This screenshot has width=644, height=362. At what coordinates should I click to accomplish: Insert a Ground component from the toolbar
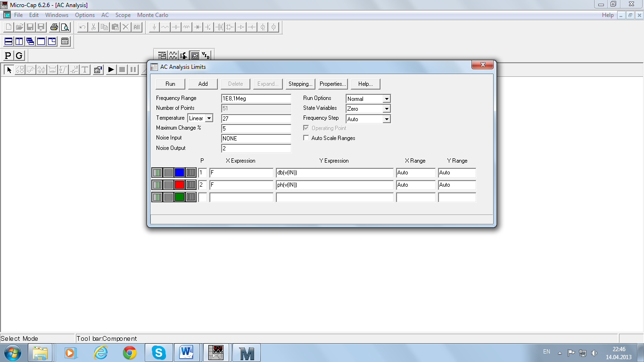pos(154,27)
